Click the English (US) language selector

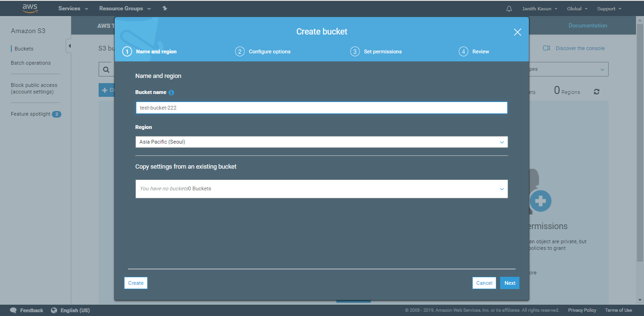click(75, 310)
